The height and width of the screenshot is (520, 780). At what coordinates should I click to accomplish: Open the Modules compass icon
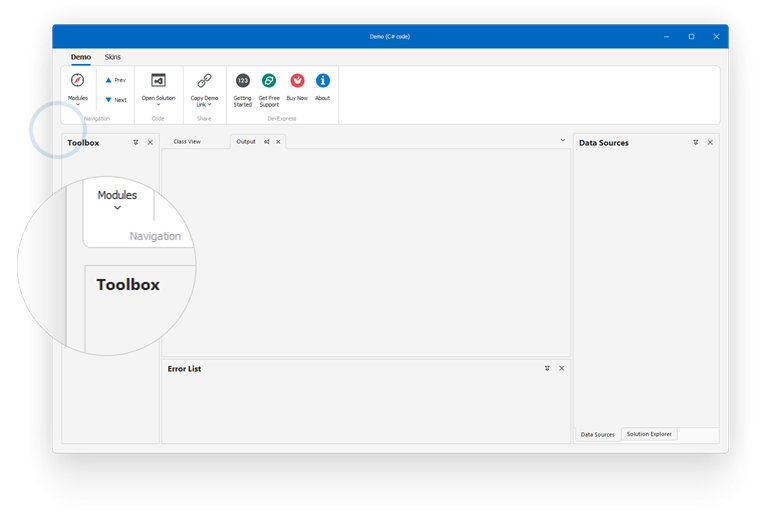[x=77, y=80]
